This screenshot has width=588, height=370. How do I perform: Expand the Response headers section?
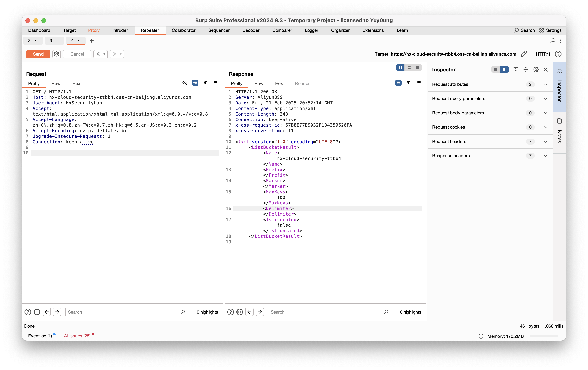click(x=545, y=156)
